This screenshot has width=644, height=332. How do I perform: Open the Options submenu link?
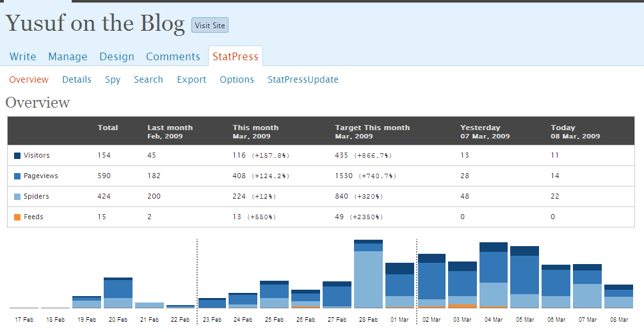tap(237, 79)
